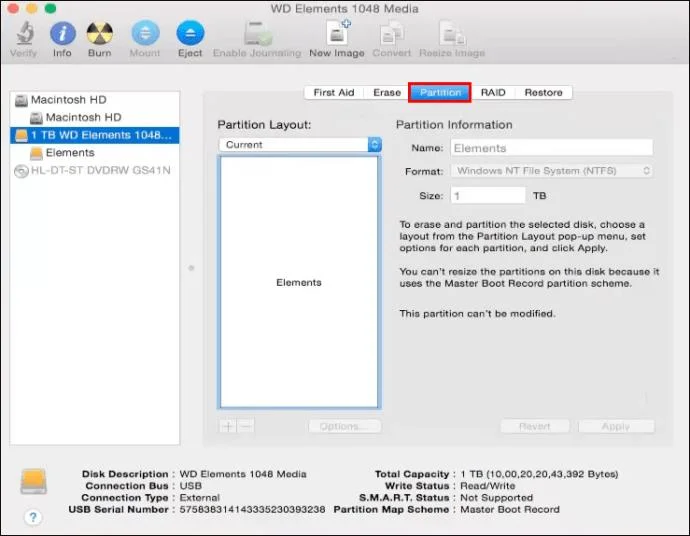Click the Convert toolbar icon
Image resolution: width=690 pixels, height=536 pixels.
(x=392, y=33)
